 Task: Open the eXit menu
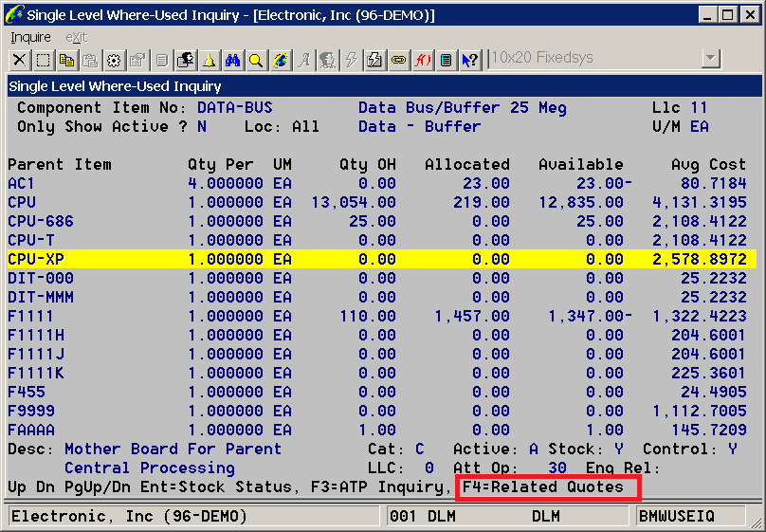[x=76, y=38]
